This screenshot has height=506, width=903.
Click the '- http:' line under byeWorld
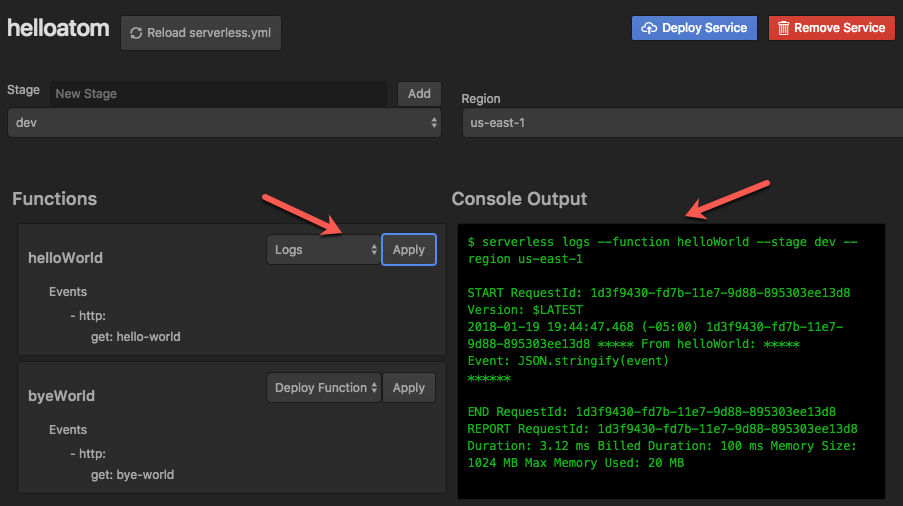[88, 454]
